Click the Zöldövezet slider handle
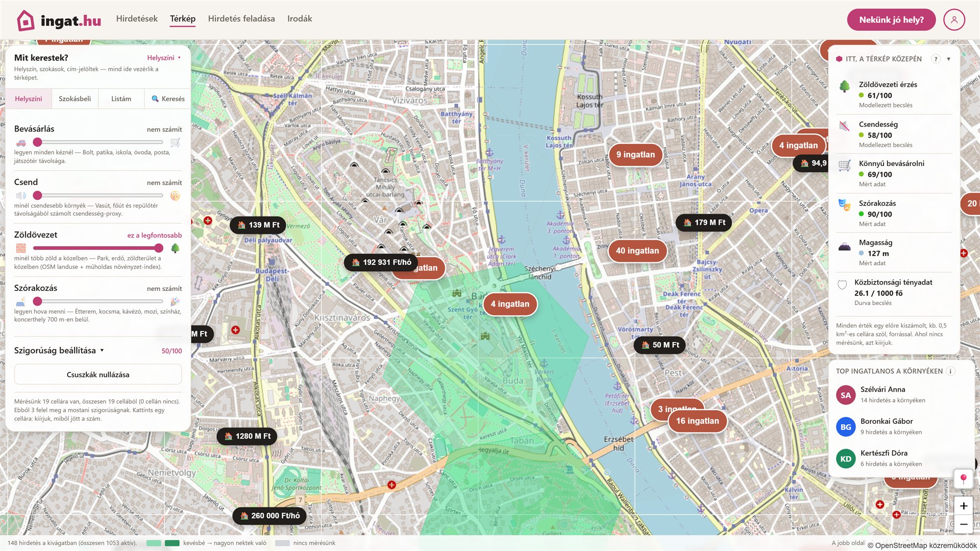The height and width of the screenshot is (551, 980). pyautogui.click(x=158, y=248)
